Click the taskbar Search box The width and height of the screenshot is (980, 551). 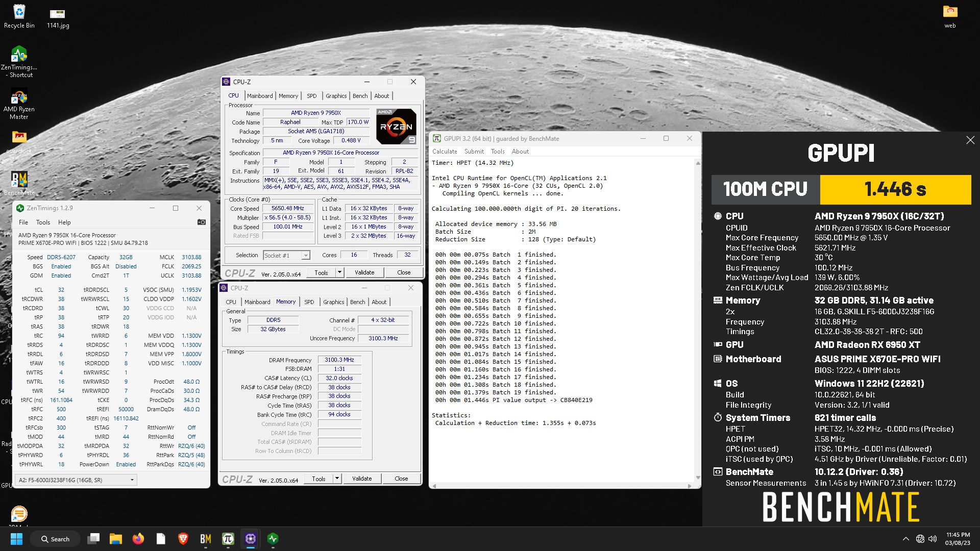[x=55, y=539]
